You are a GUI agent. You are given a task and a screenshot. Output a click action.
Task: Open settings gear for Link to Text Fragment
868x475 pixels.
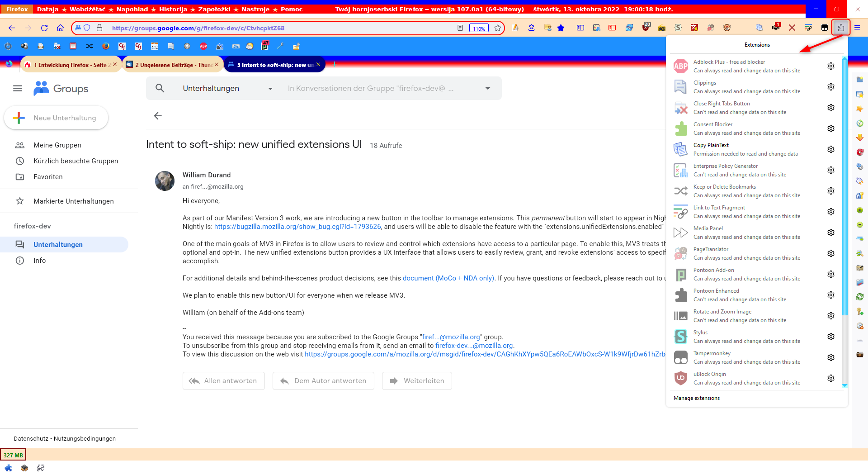point(831,212)
